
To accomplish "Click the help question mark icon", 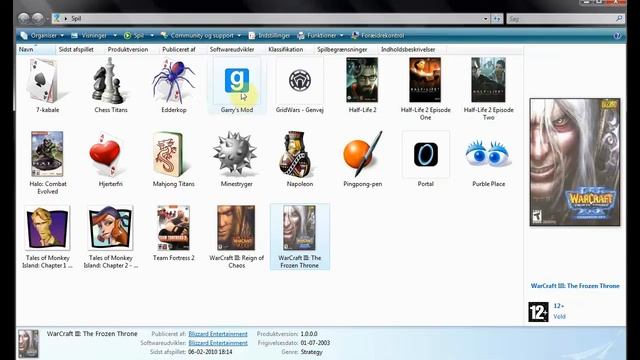I will (617, 36).
